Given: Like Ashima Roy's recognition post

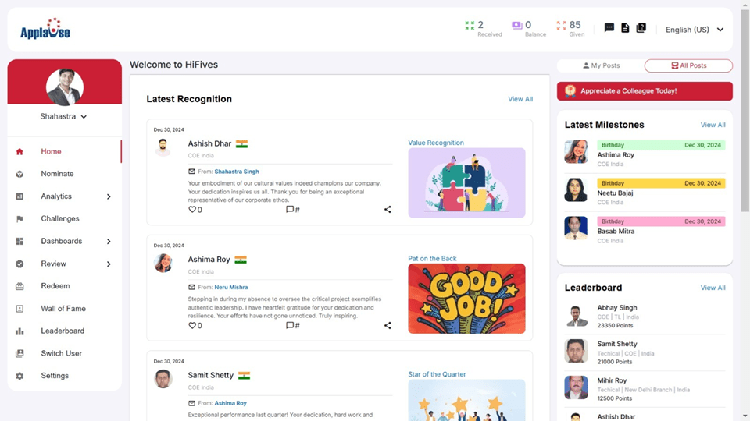Looking at the screenshot, I should pos(194,325).
